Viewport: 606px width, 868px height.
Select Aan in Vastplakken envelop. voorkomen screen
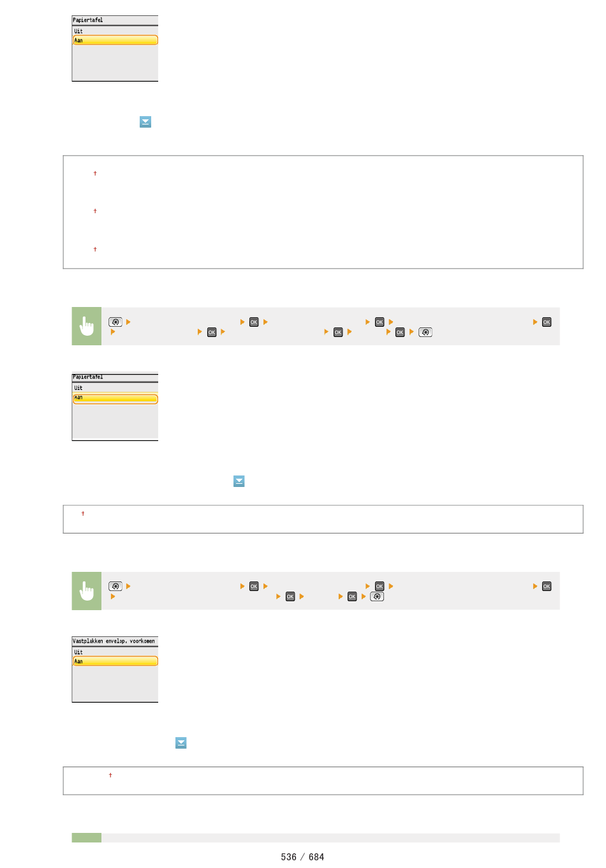(x=115, y=661)
